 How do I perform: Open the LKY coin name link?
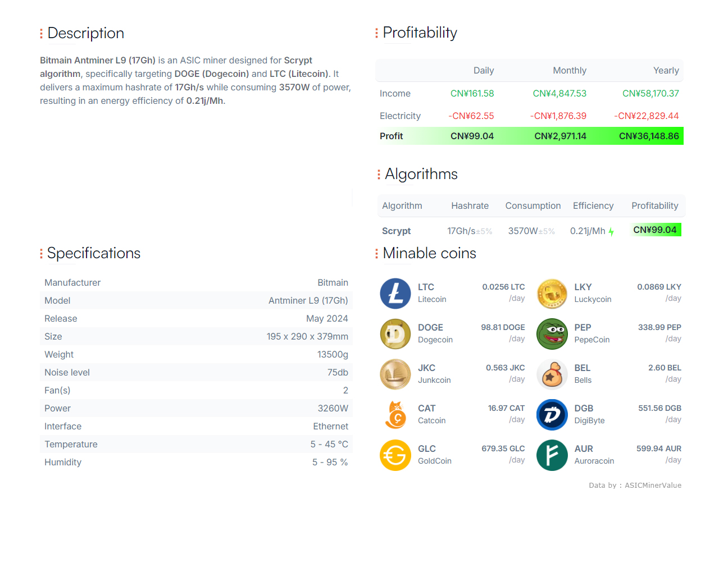pos(583,287)
